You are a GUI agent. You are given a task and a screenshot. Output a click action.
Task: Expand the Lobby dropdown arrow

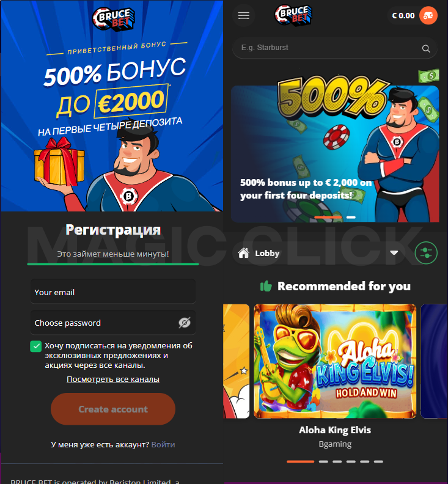(394, 253)
